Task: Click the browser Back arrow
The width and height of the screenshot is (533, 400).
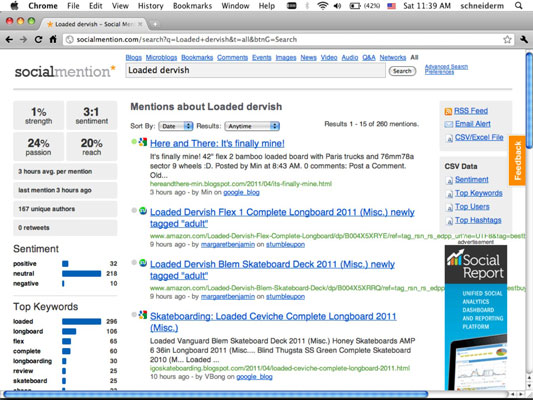Action: 9,39
